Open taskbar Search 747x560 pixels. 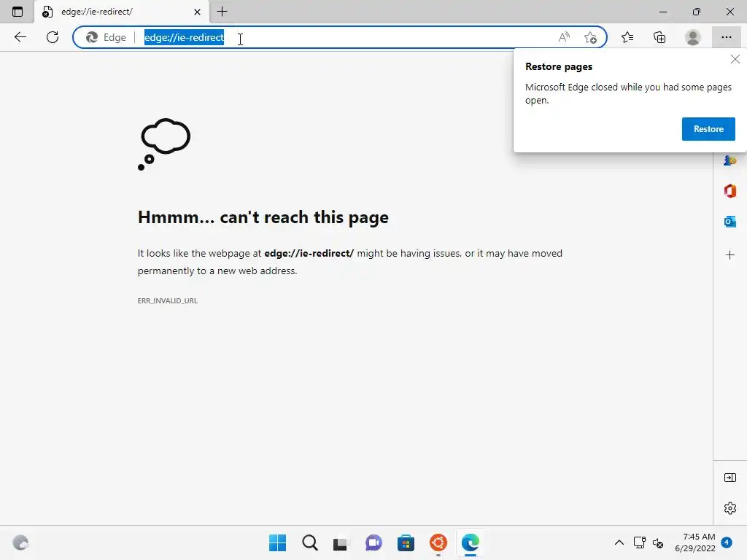click(x=309, y=542)
